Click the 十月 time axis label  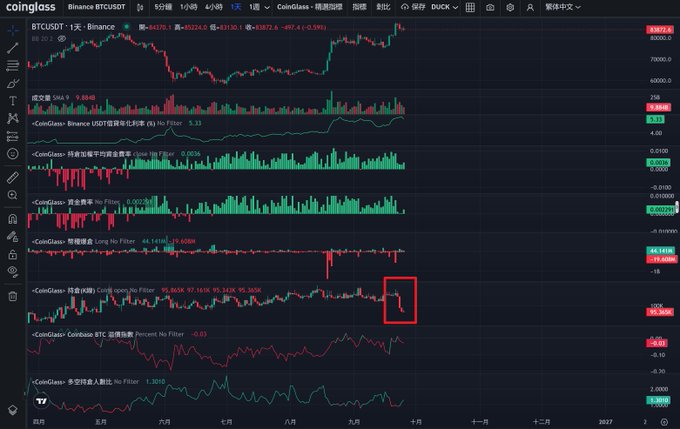coord(416,422)
